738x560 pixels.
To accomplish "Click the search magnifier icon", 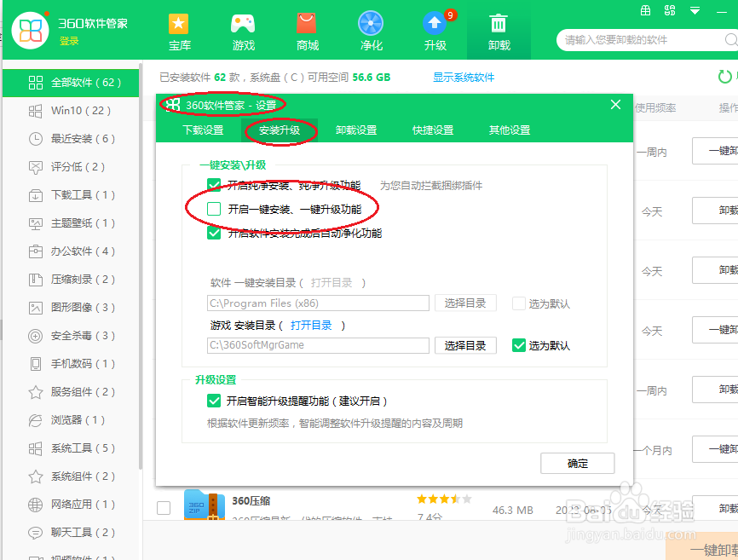I will coord(731,40).
